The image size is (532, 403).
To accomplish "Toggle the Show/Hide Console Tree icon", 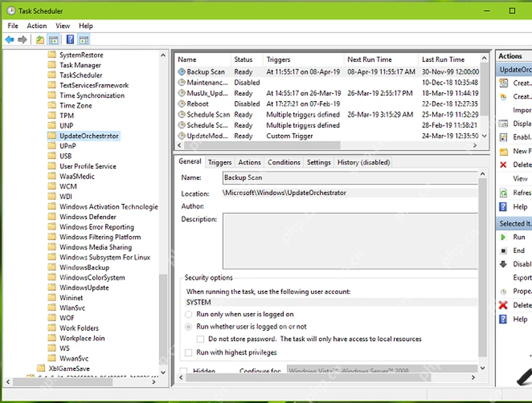I will (53, 40).
